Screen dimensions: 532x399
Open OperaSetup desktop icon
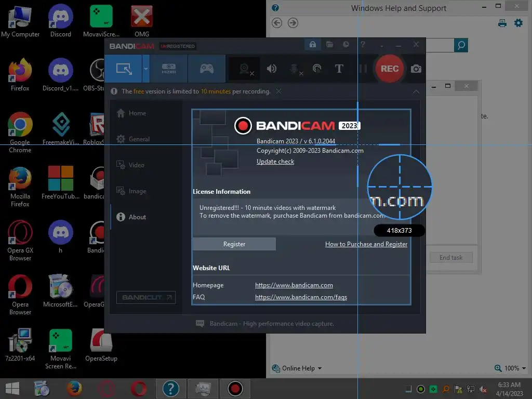pos(101,345)
